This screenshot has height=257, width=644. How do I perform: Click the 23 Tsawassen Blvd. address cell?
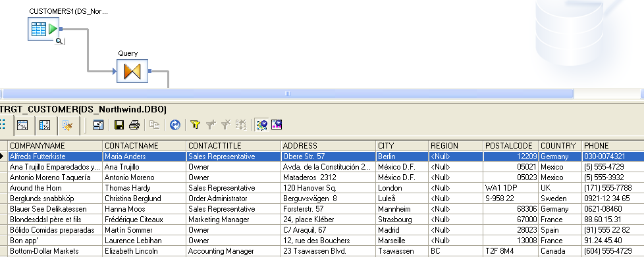click(x=329, y=251)
